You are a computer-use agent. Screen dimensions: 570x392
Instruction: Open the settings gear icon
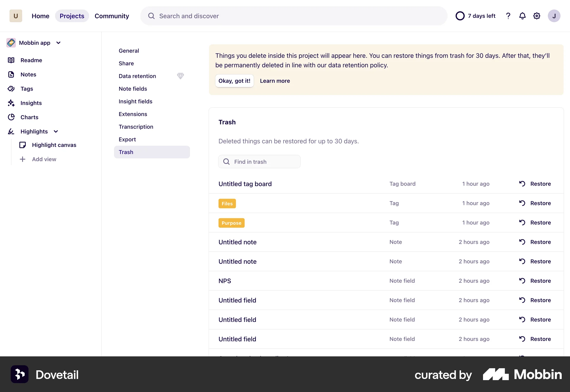tap(536, 16)
